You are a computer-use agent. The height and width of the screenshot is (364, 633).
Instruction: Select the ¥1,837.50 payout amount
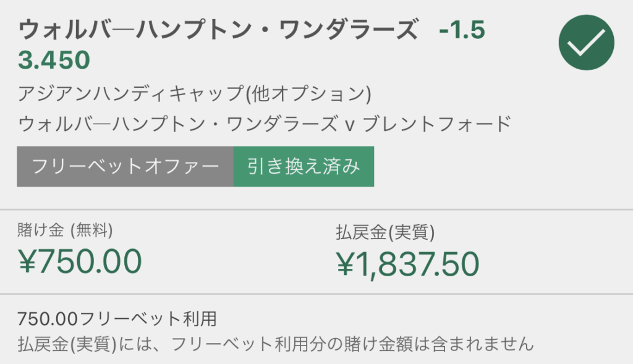coord(408,264)
